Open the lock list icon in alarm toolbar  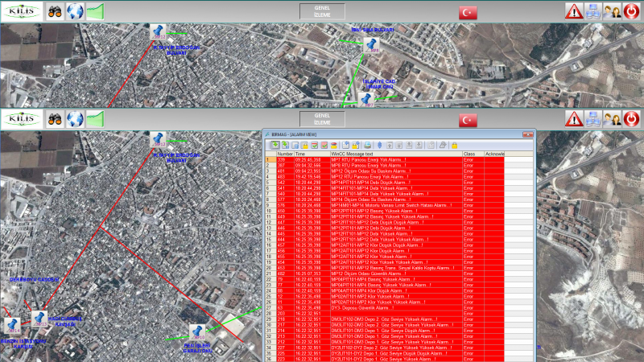[305, 146]
